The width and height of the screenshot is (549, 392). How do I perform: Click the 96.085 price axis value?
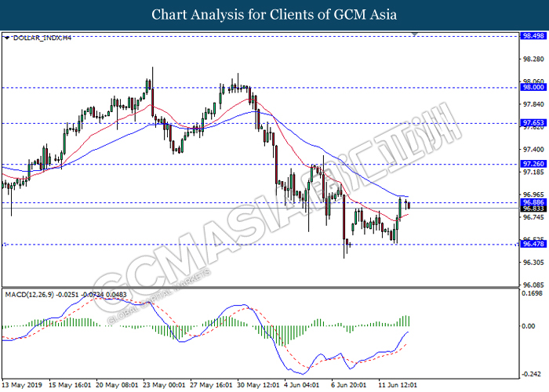pyautogui.click(x=533, y=285)
